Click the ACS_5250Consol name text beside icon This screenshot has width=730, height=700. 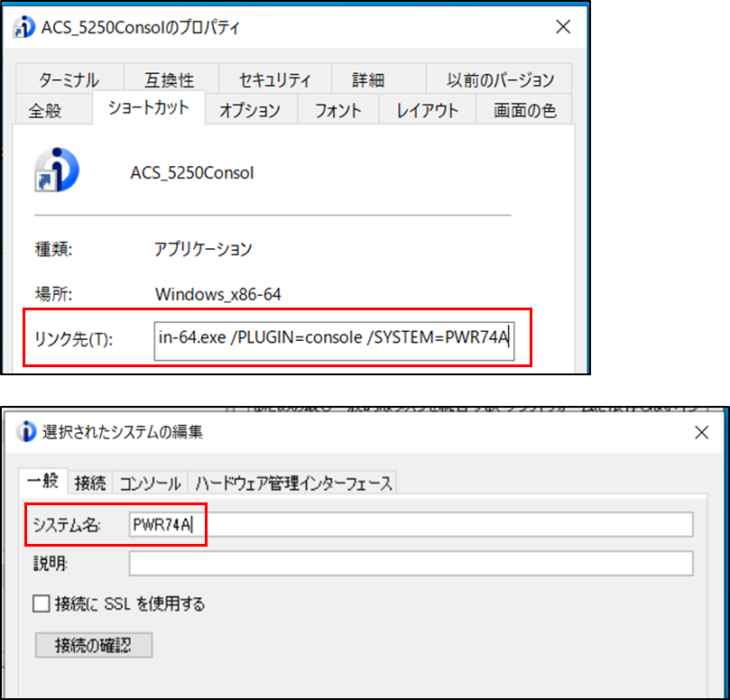192,172
